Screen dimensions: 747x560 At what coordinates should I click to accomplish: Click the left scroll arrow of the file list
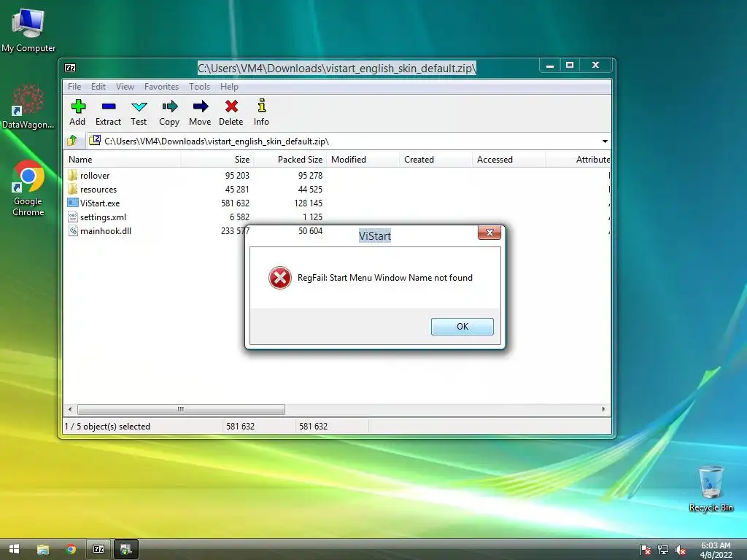point(70,409)
